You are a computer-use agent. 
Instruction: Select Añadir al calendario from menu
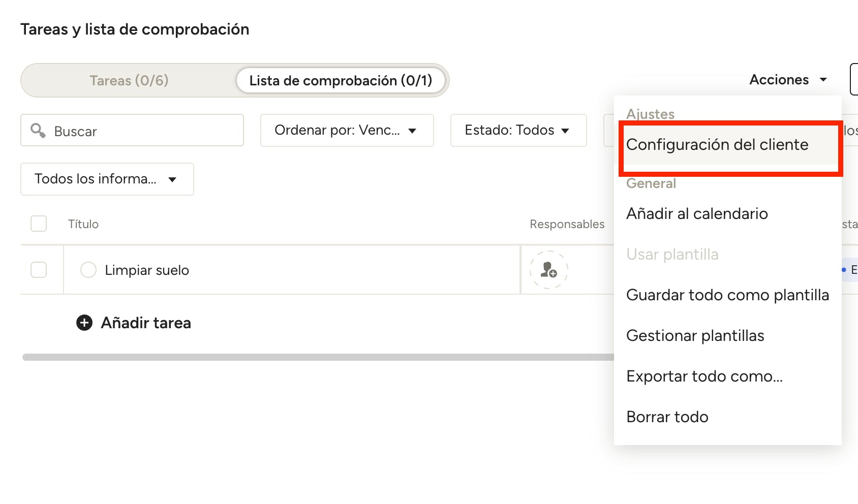point(697,214)
